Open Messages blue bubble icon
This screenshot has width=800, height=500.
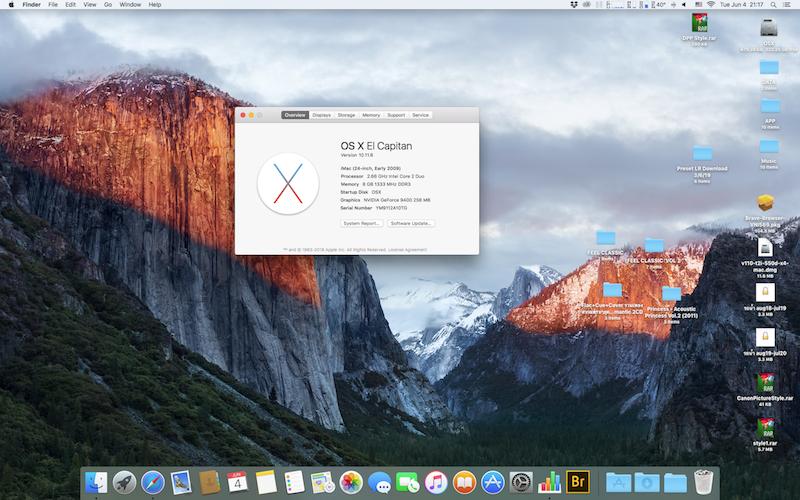coord(380,482)
